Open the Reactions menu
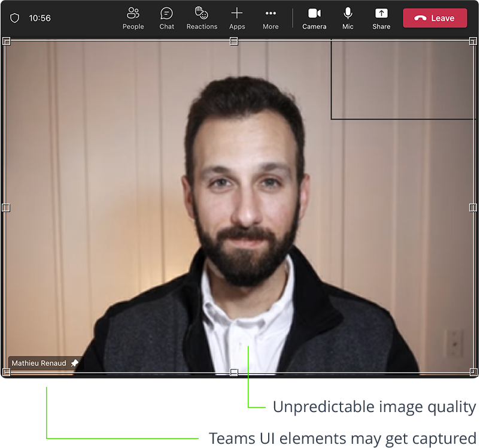Viewport: 480px width, 448px height. (202, 19)
